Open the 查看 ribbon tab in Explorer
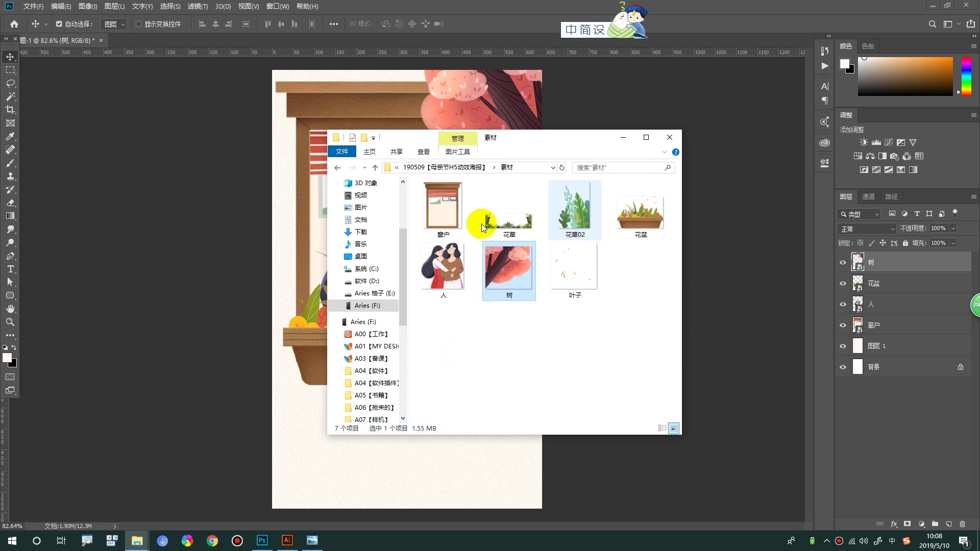The image size is (980, 551). click(424, 152)
